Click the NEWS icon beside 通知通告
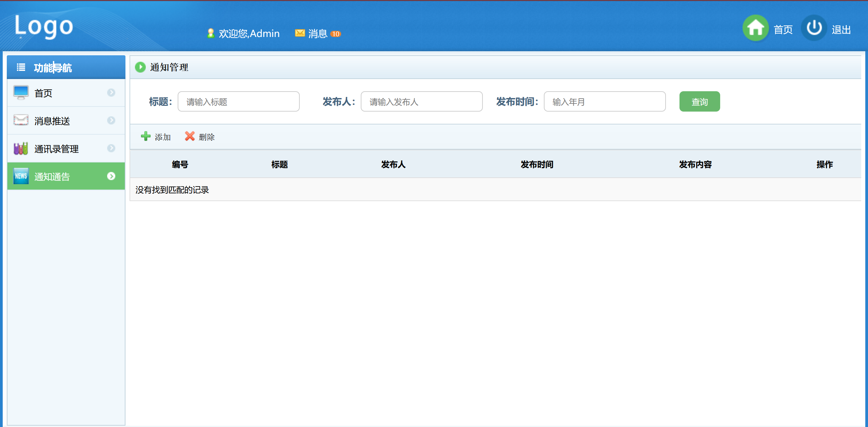Screen dimensions: 868x427 tap(21, 176)
